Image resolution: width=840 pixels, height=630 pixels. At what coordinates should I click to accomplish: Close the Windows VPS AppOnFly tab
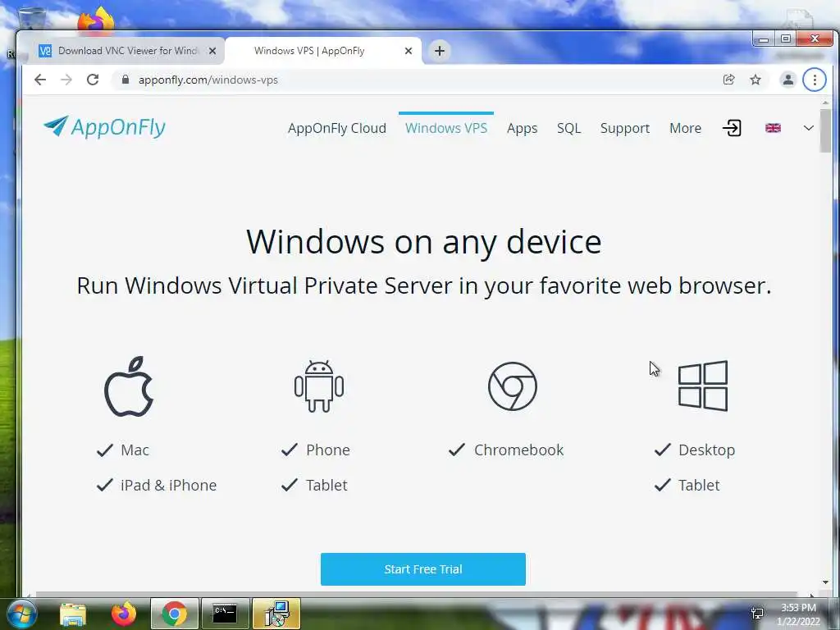(409, 51)
